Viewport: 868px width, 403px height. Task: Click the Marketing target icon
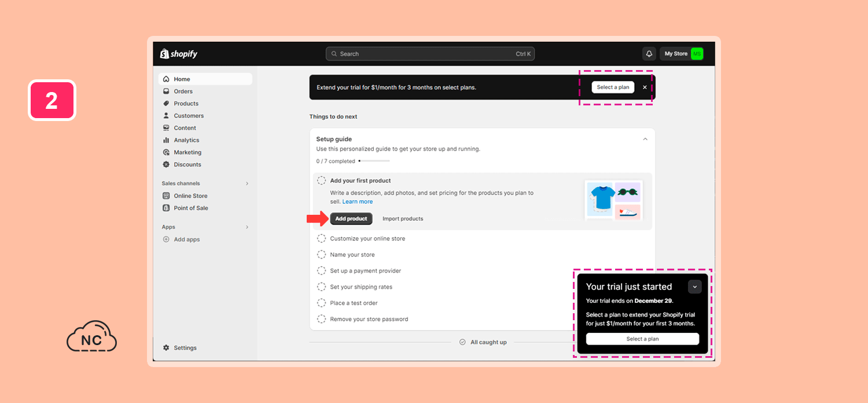coord(166,152)
